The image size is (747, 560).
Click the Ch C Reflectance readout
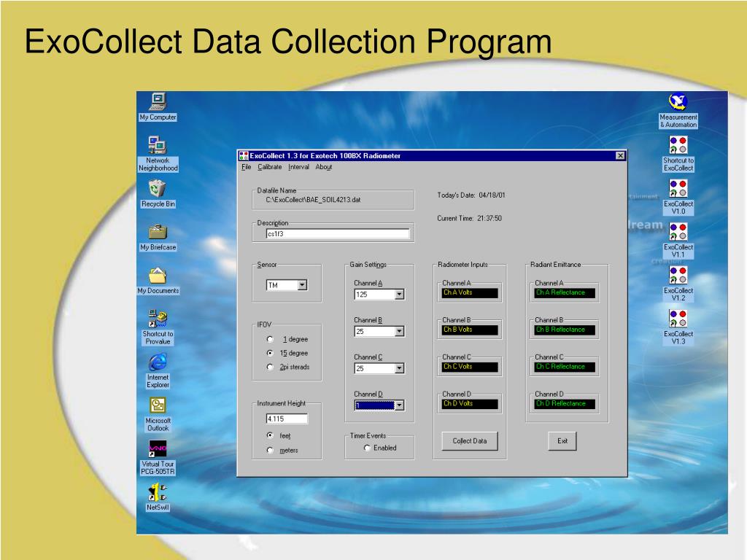[565, 367]
